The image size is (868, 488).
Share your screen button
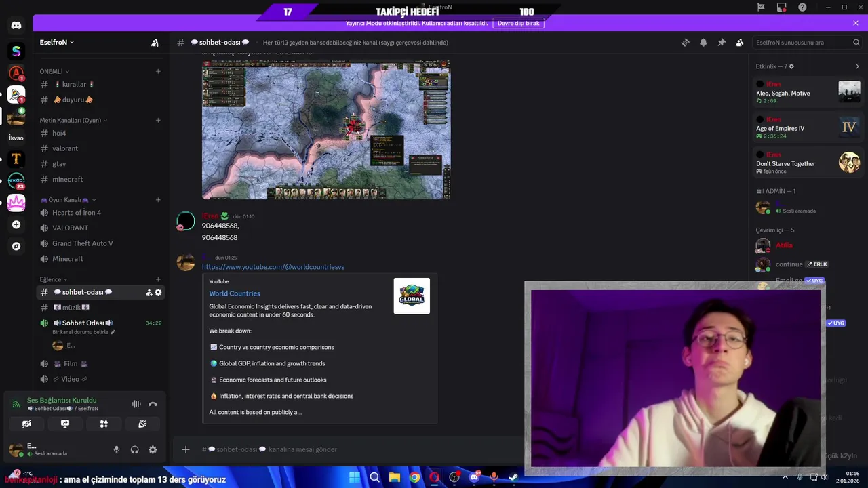[x=65, y=424]
